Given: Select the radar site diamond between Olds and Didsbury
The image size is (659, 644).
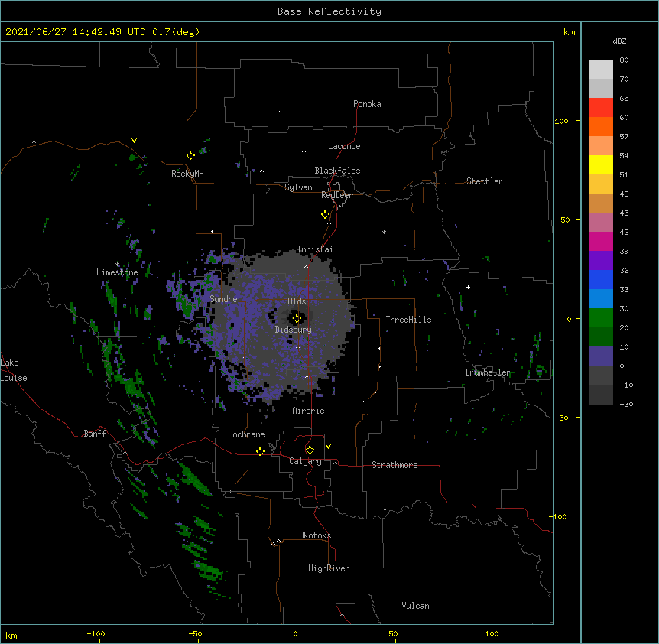Looking at the screenshot, I should tap(297, 319).
